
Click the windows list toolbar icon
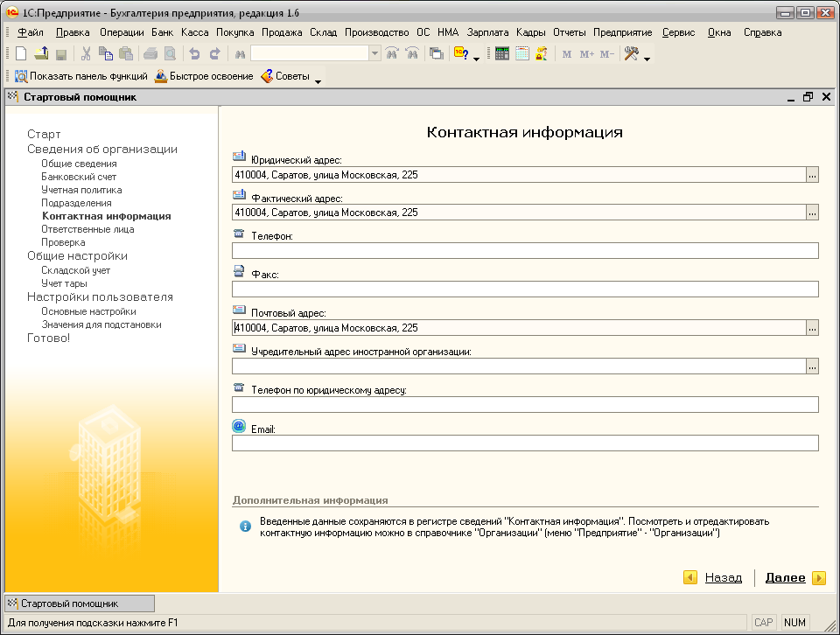tap(437, 53)
